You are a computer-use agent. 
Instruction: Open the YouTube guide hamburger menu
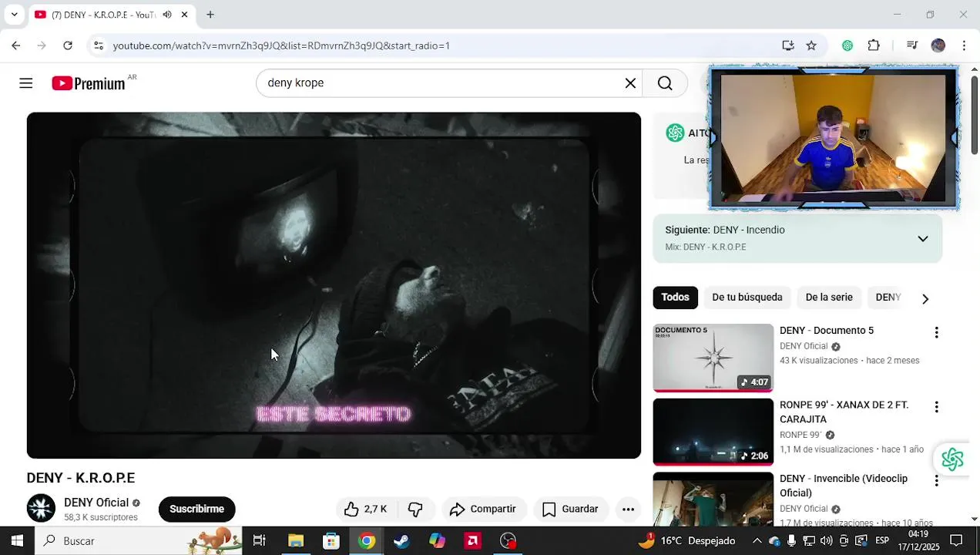click(x=26, y=83)
